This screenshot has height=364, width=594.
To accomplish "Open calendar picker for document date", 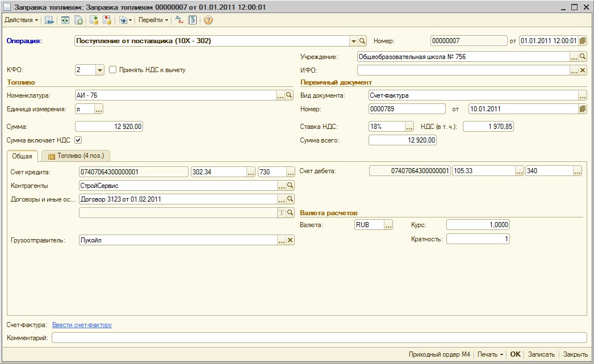I will click(x=582, y=41).
